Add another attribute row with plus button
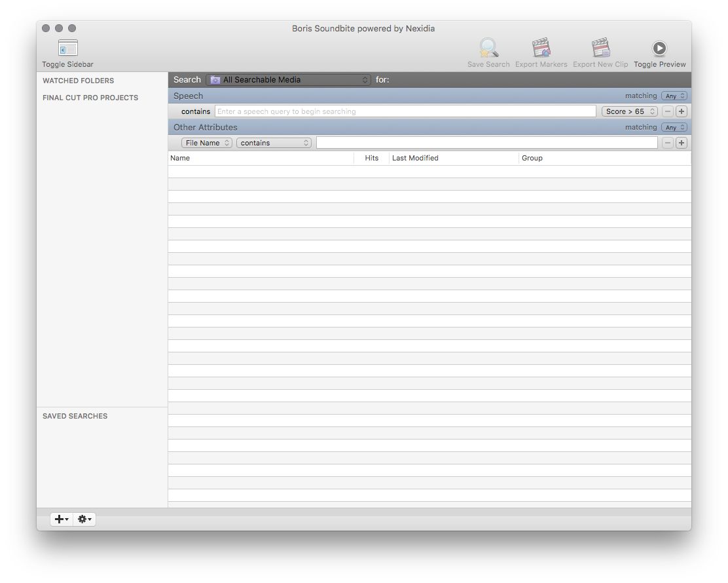 coord(682,143)
